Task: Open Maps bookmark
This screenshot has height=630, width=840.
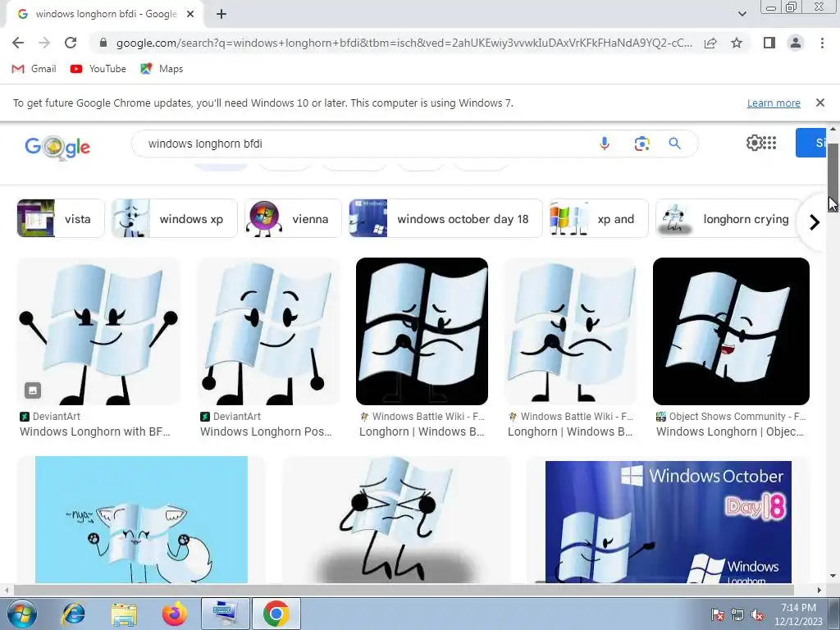Action: (162, 69)
